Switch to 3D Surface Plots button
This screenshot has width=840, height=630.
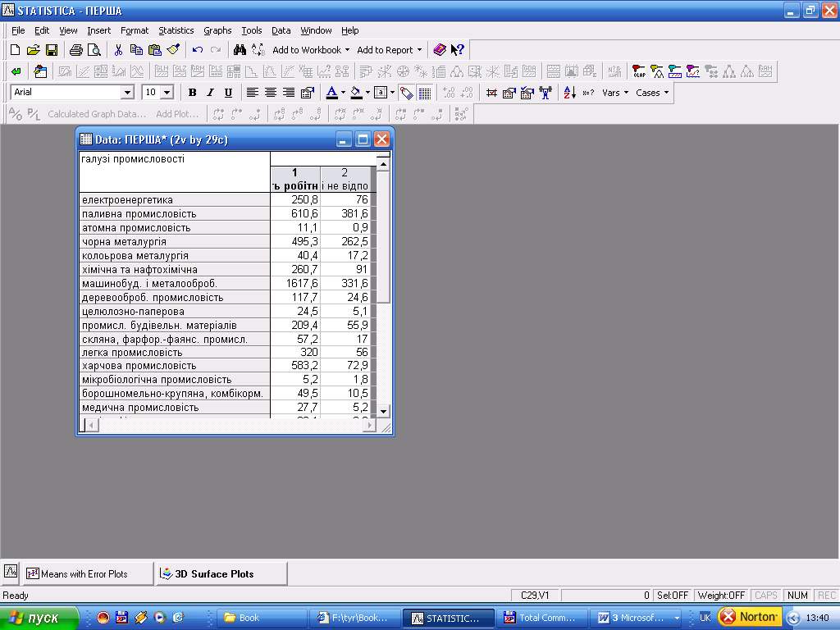coord(221,573)
